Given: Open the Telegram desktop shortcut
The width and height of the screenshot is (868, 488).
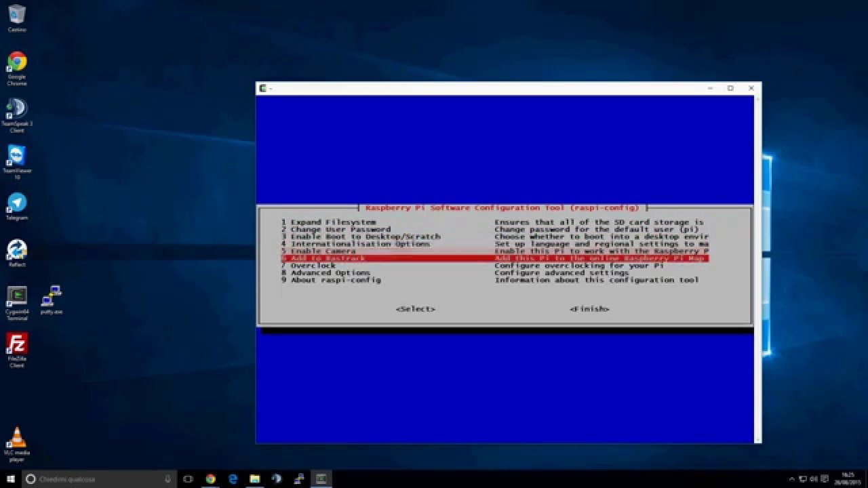Looking at the screenshot, I should pyautogui.click(x=17, y=206).
